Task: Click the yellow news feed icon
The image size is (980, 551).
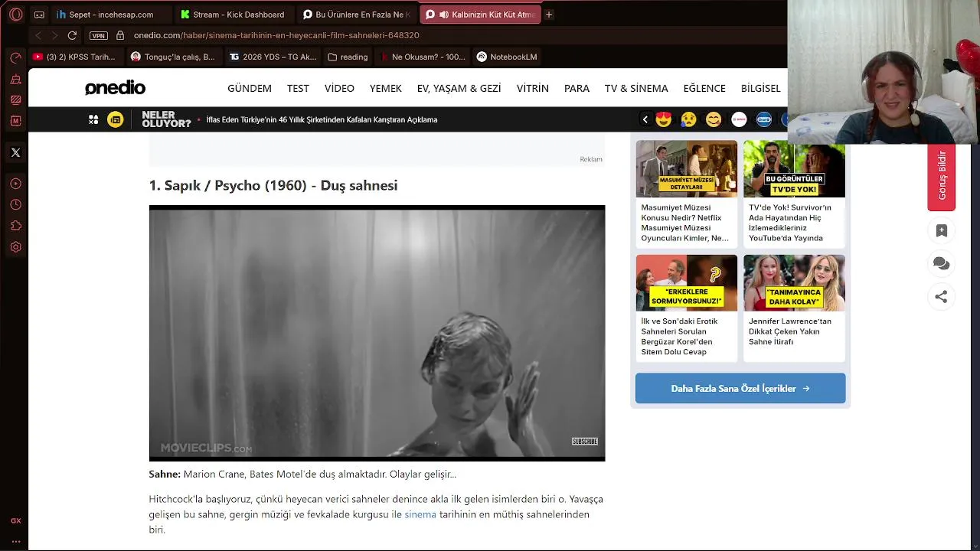Action: (x=116, y=119)
